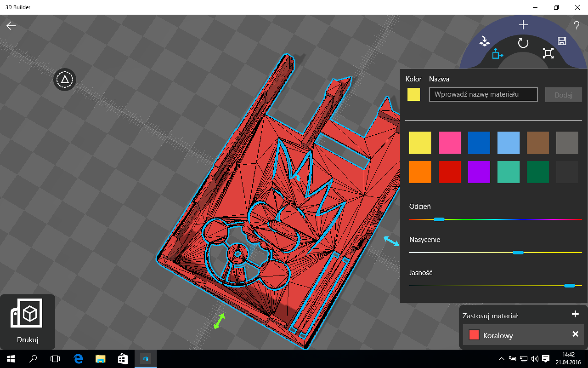Select the move tool in radial menu
This screenshot has width=588, height=368.
[497, 54]
